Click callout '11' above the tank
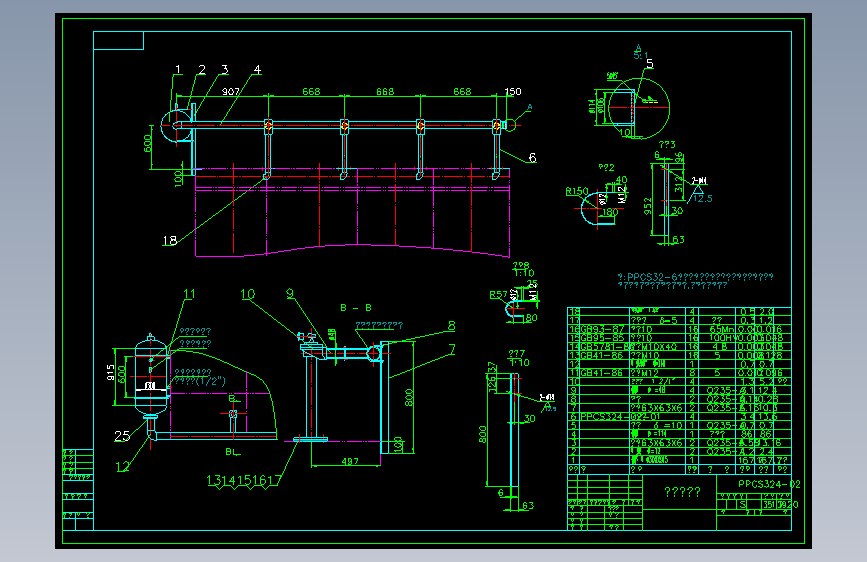Viewport: 867px width, 562px height. click(x=189, y=294)
